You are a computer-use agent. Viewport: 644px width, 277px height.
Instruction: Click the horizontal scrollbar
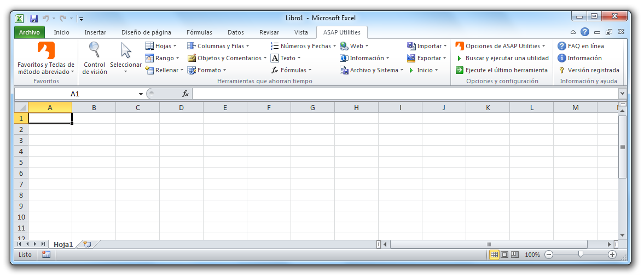(489, 244)
